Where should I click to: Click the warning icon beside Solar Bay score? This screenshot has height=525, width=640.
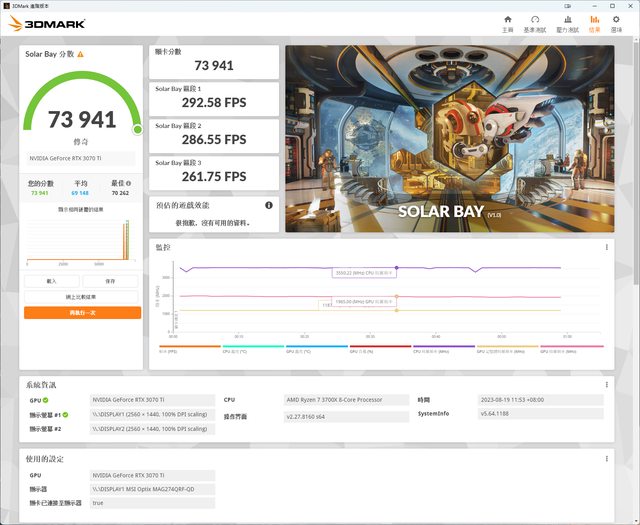[x=80, y=55]
